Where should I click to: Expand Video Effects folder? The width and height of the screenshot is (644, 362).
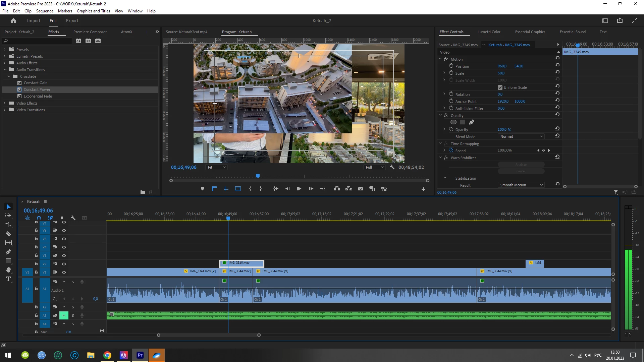[5, 103]
